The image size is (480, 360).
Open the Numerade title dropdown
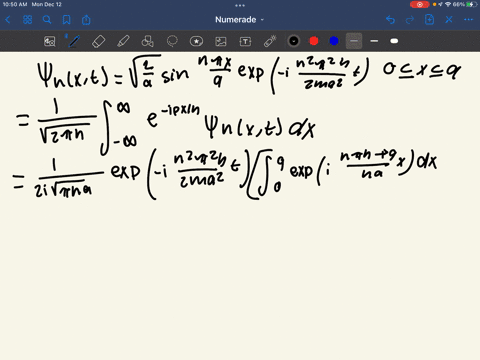point(239,20)
